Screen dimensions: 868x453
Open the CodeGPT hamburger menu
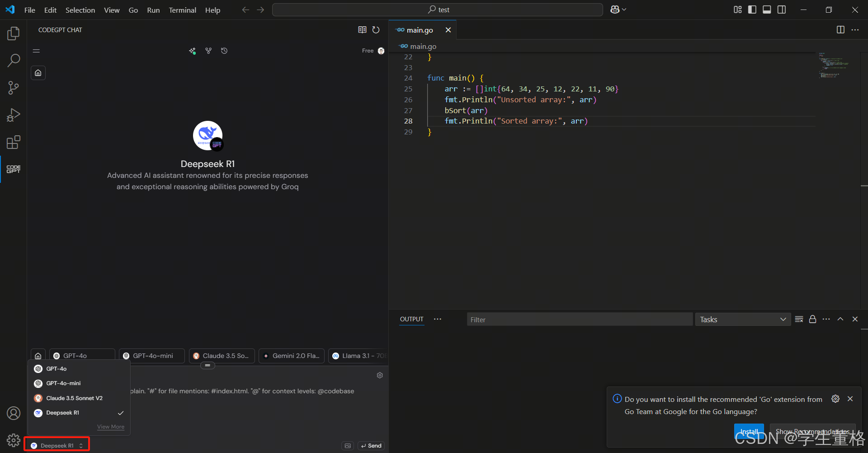(x=37, y=51)
